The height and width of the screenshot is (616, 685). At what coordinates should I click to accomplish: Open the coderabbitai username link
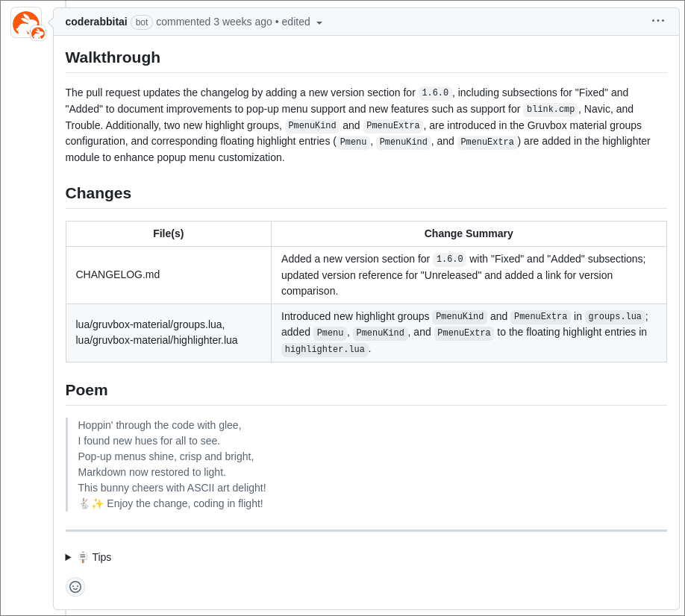96,22
